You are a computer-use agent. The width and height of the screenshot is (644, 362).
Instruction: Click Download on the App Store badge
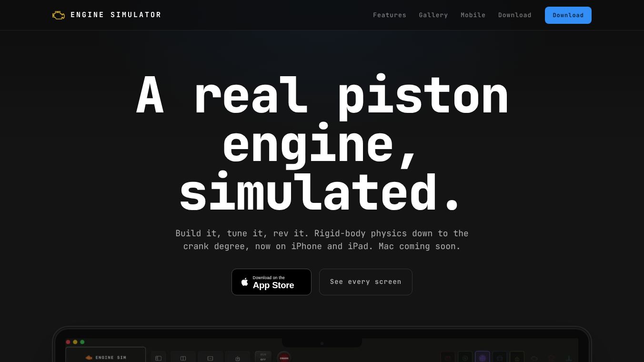click(x=272, y=282)
